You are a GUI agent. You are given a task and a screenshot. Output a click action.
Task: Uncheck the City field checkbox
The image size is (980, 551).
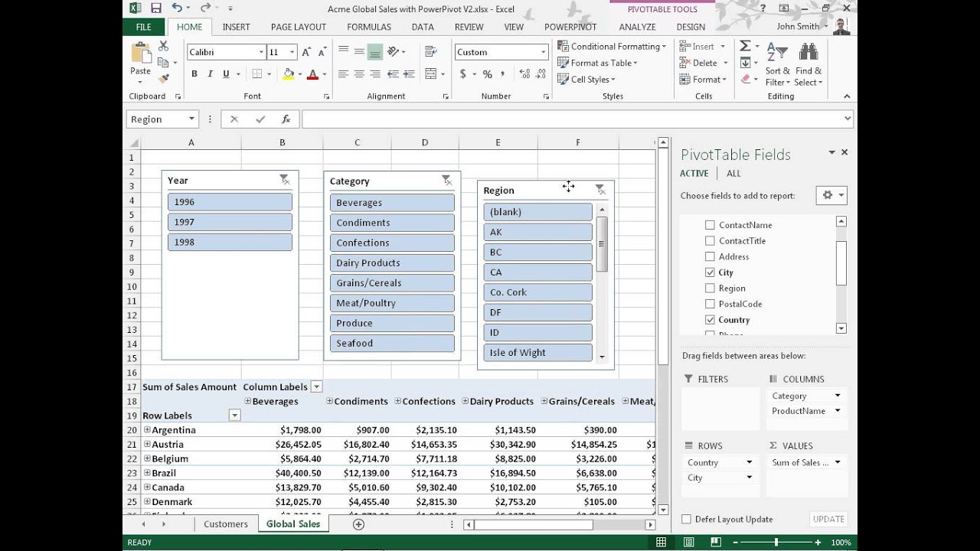pyautogui.click(x=710, y=272)
